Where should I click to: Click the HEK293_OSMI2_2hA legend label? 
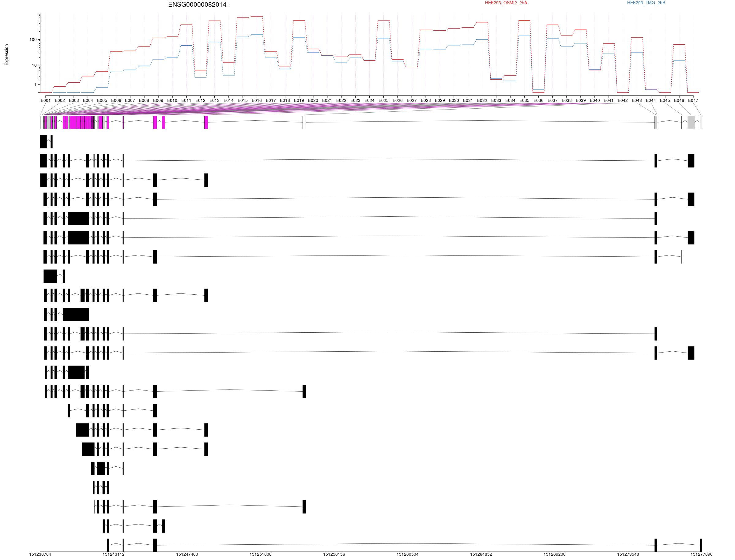click(x=506, y=3)
